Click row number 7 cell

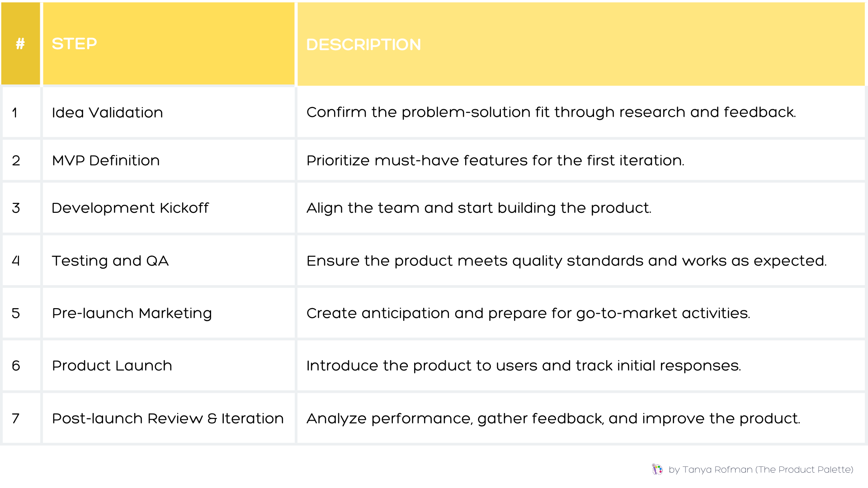coord(16,418)
